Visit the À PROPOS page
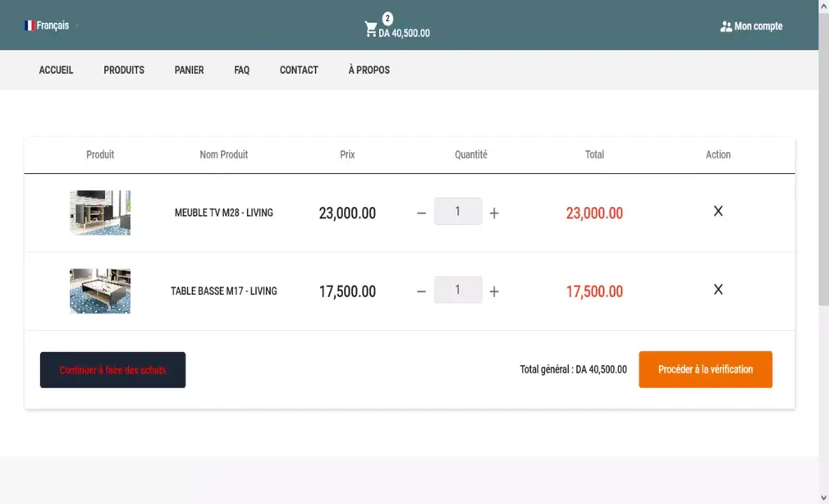Viewport: 829px width, 504px height. click(x=369, y=70)
